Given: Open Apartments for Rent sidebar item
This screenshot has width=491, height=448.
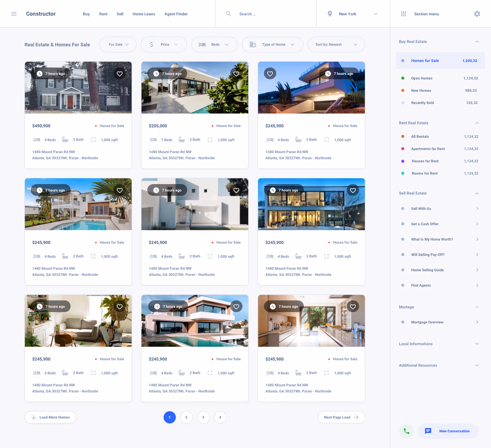Looking at the screenshot, I should (428, 149).
